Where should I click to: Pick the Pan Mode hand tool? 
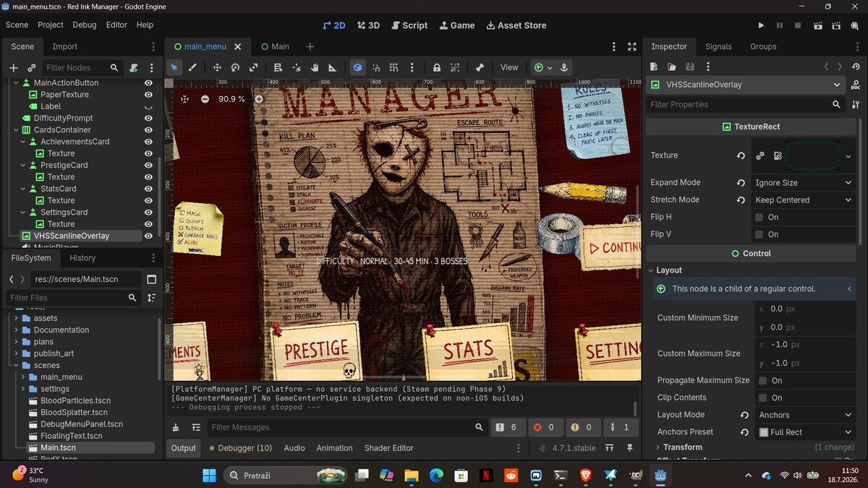315,67
